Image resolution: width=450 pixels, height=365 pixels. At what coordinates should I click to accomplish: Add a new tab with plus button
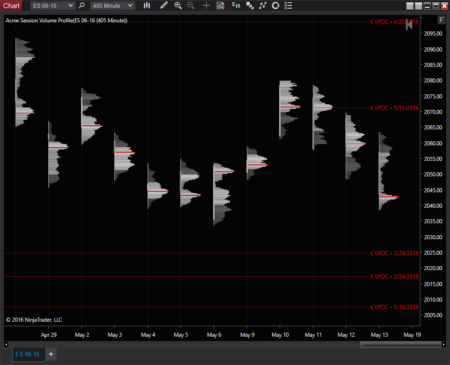[51, 354]
